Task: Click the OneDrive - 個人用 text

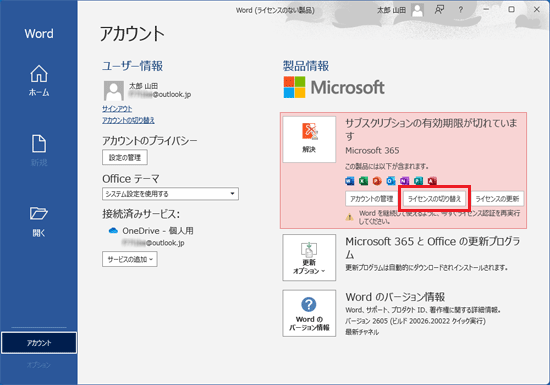Action: pyautogui.click(x=158, y=231)
